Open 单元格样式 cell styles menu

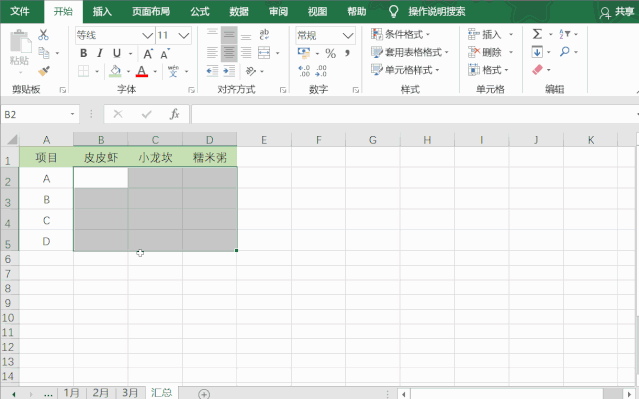tap(405, 70)
